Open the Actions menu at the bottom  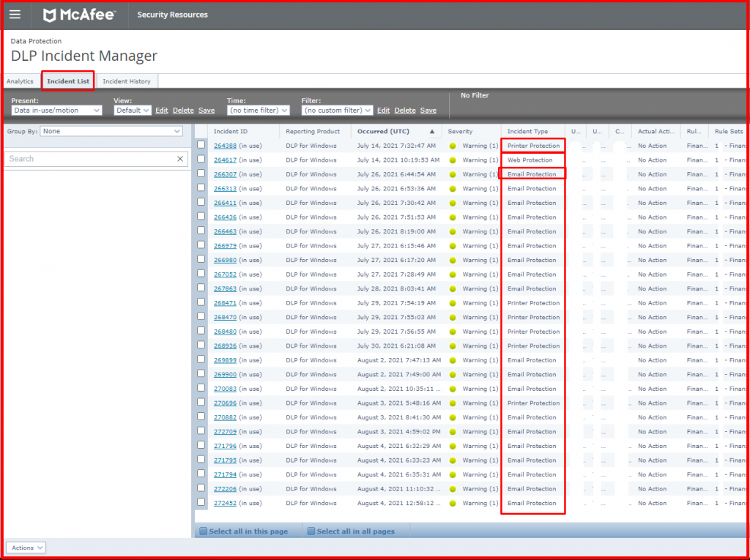25,547
